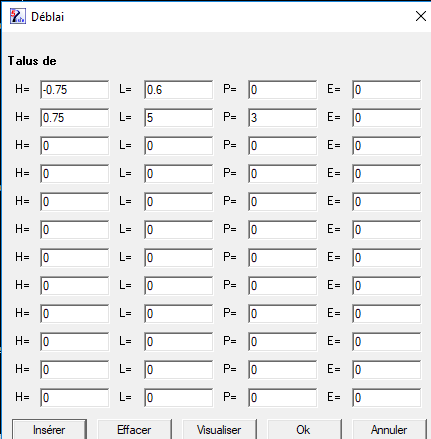Click the second row E field
431x439 pixels.
(386, 118)
